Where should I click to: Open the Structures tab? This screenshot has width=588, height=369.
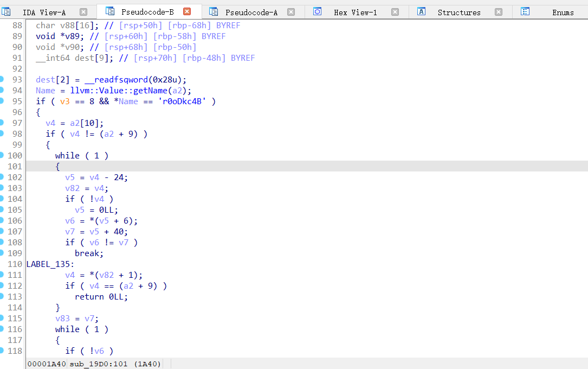(458, 12)
